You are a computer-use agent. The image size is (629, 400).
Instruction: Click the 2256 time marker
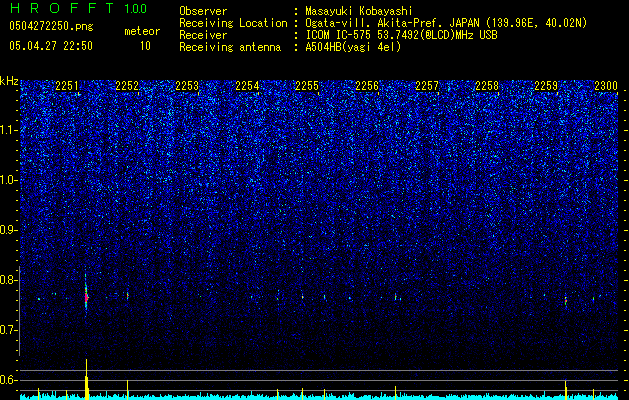click(x=367, y=86)
